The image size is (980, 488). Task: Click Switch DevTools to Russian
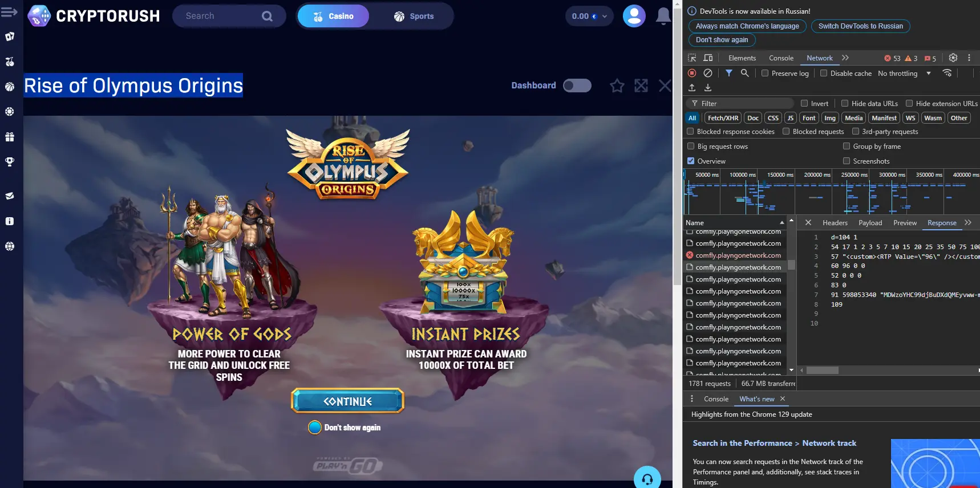coord(861,26)
